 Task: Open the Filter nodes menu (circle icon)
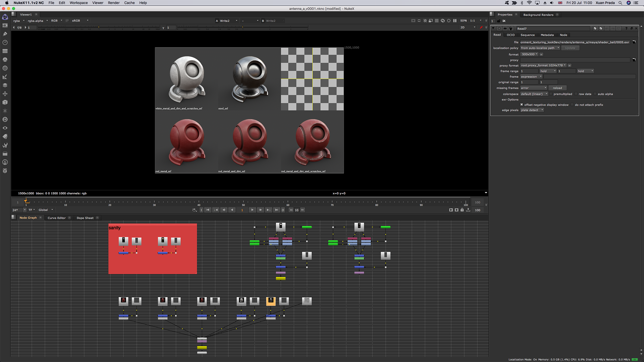[x=5, y=68]
